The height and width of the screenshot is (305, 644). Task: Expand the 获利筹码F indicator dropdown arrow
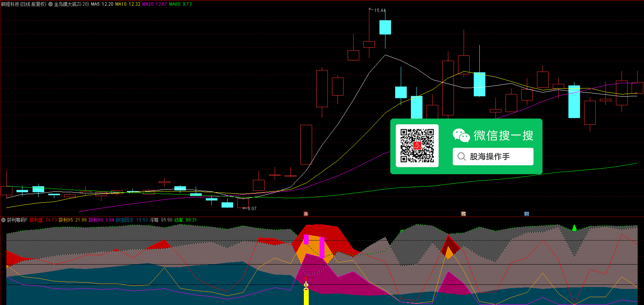pyautogui.click(x=3, y=220)
